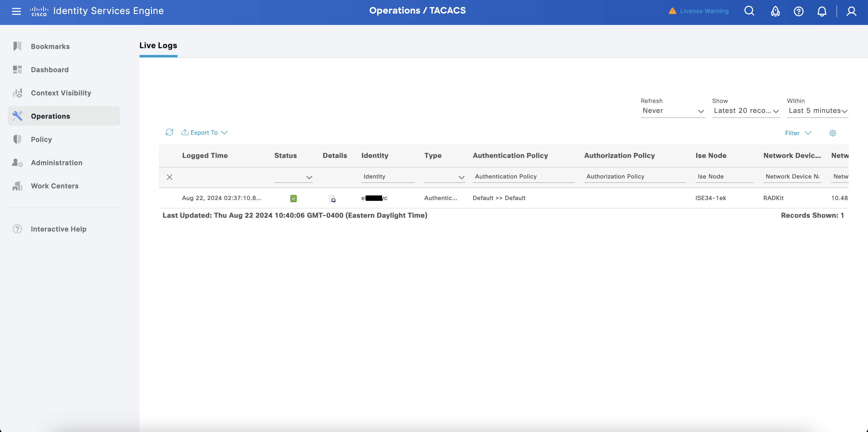Click the green status check icon

point(294,198)
